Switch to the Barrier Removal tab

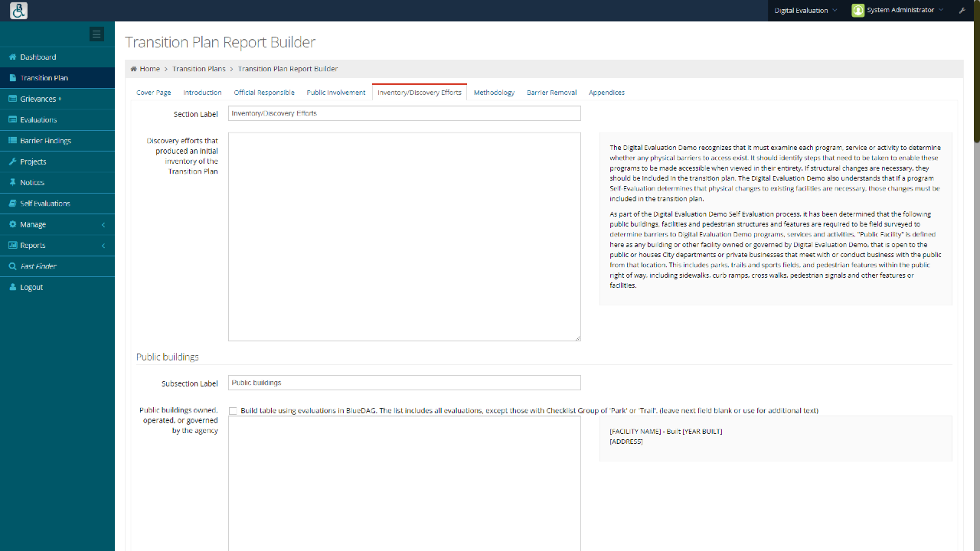[552, 93]
